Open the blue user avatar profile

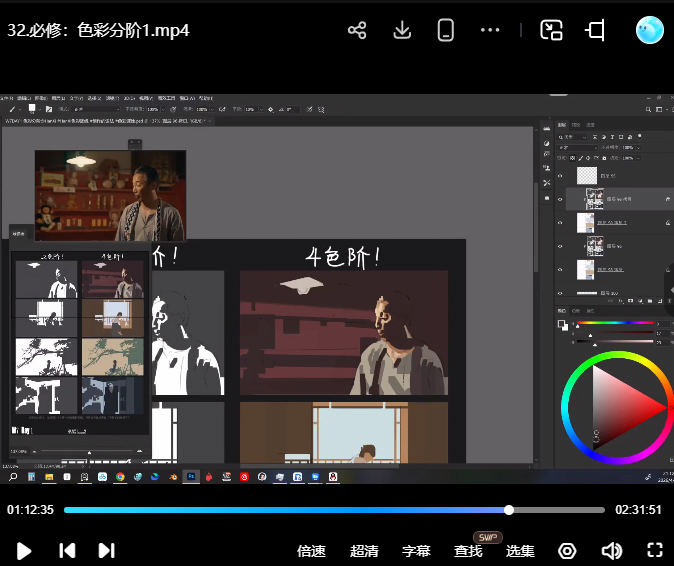pos(649,30)
